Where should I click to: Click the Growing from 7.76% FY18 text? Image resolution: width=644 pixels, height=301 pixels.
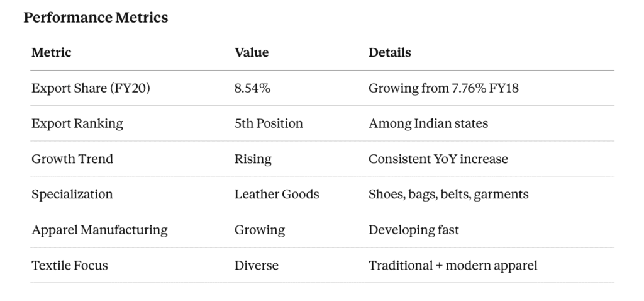[443, 88]
